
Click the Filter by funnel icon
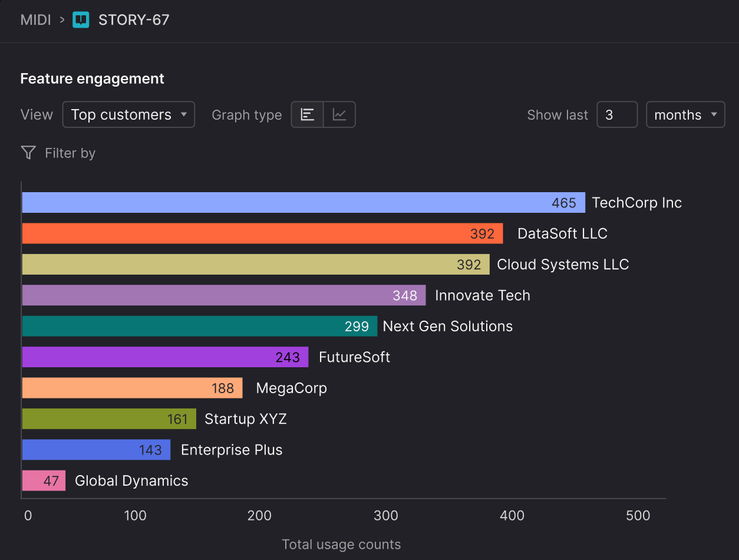tap(28, 153)
